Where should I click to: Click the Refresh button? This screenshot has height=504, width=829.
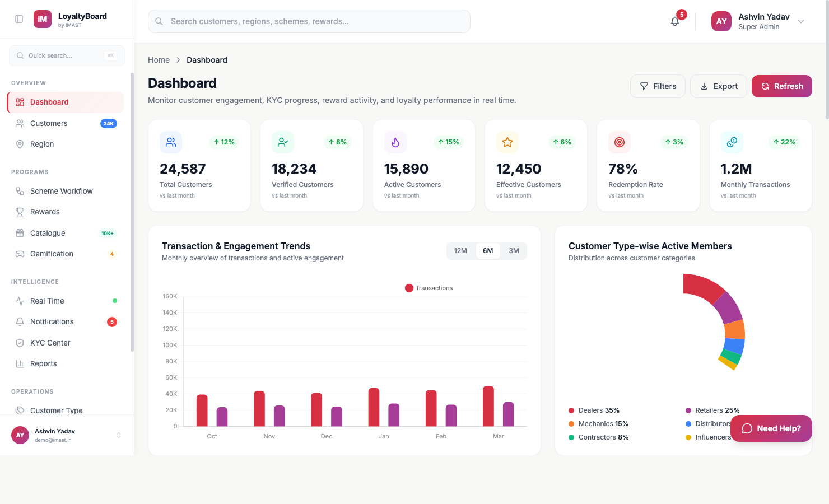[x=781, y=86]
